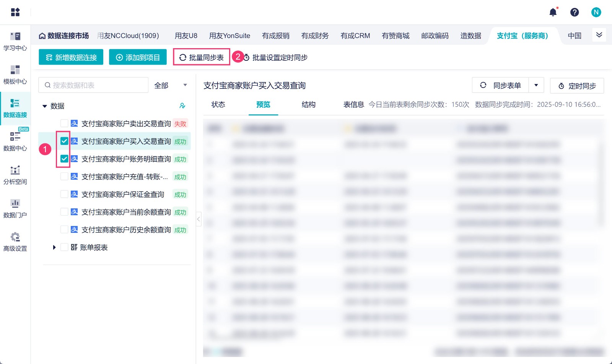The height and width of the screenshot is (364, 612).
Task: Tick checkbox for 支付宝商家账户保证金查询
Action: pyautogui.click(x=64, y=194)
